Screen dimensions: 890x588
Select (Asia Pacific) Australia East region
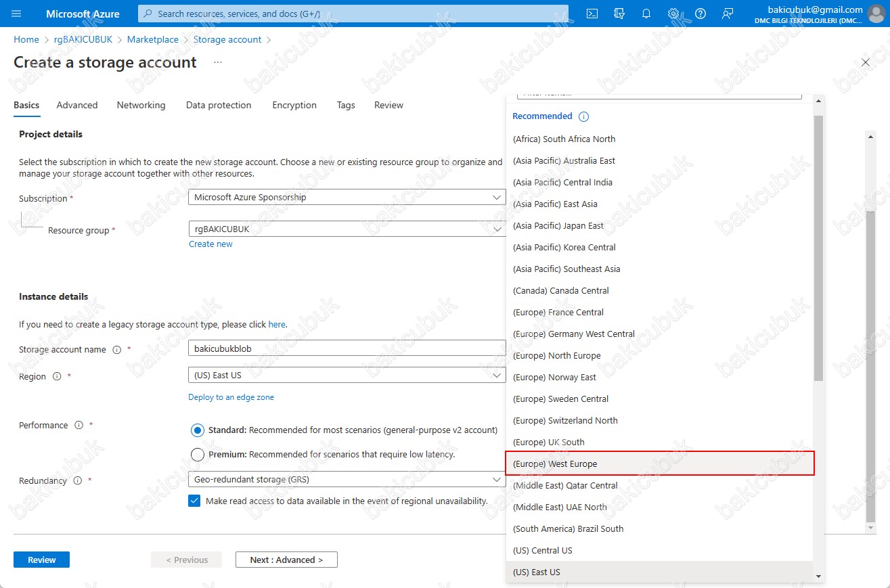coord(660,160)
